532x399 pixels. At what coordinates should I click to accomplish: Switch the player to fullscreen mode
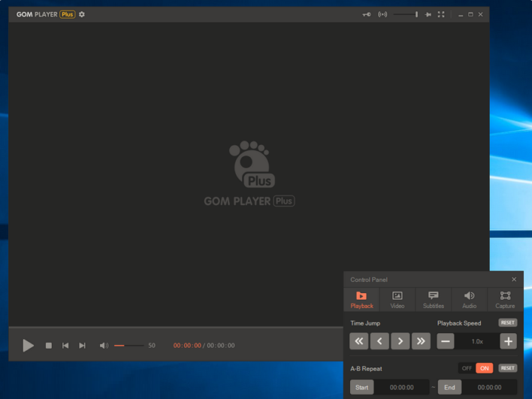click(441, 14)
